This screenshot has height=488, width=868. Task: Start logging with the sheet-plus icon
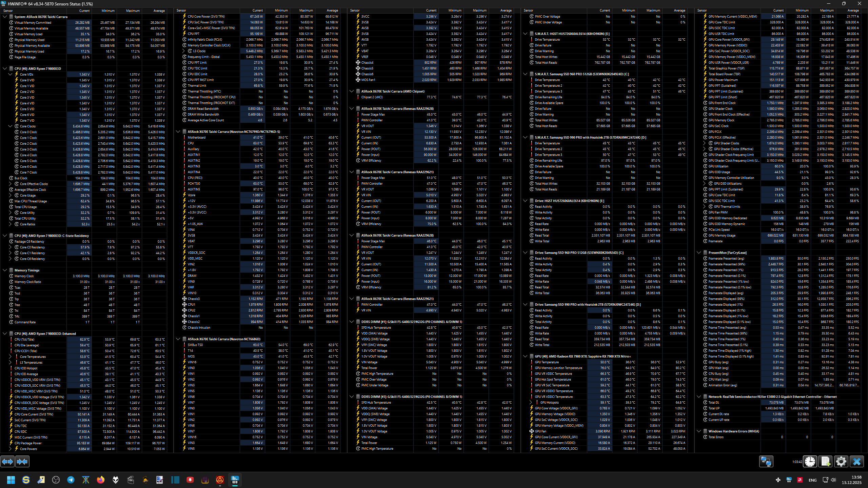click(826, 462)
